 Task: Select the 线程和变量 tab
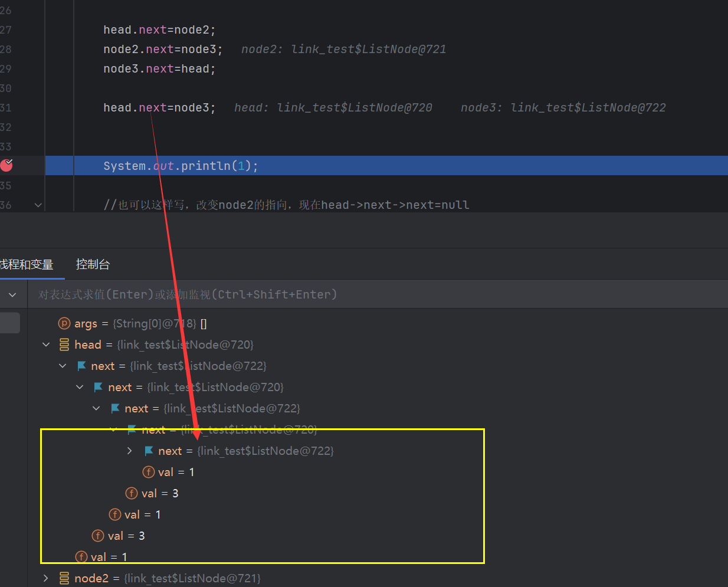tap(27, 264)
